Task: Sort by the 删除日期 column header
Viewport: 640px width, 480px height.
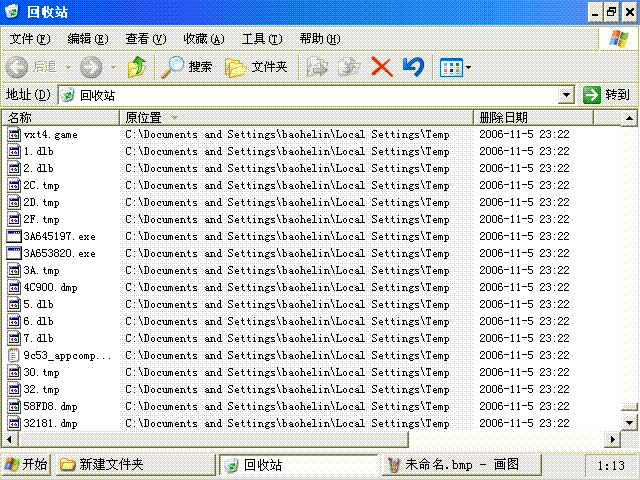Action: (x=533, y=118)
